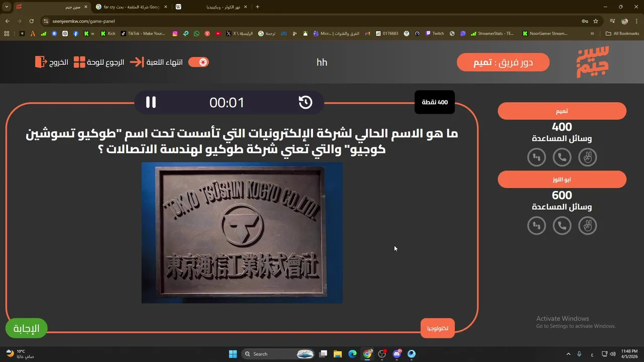Expand the bookmarks overflow chevron
Screen dimensions: 644x362
(x=592, y=34)
